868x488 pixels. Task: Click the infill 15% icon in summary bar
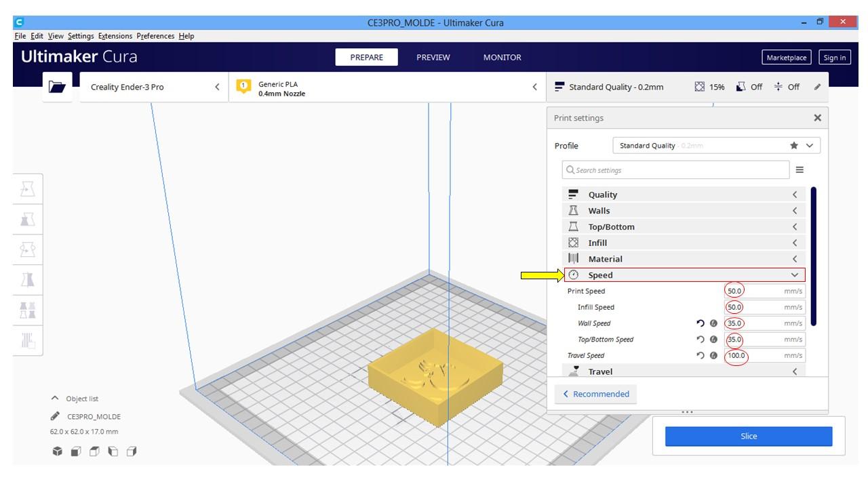[700, 87]
